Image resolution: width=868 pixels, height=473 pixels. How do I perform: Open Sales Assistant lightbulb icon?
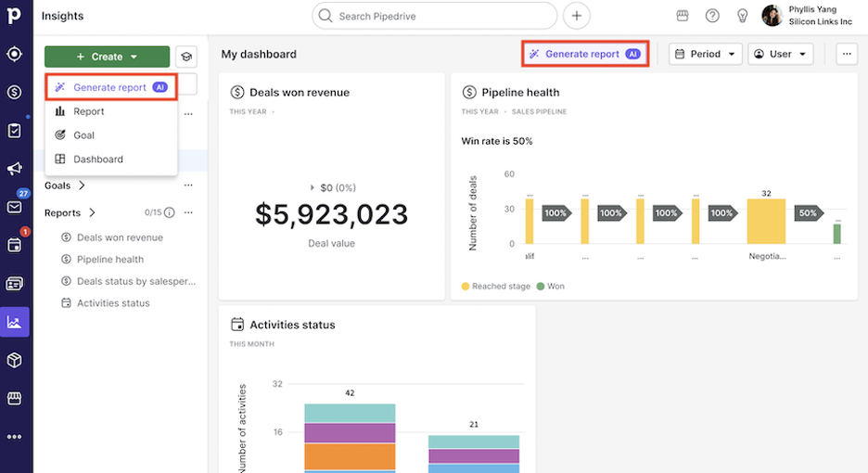point(742,16)
